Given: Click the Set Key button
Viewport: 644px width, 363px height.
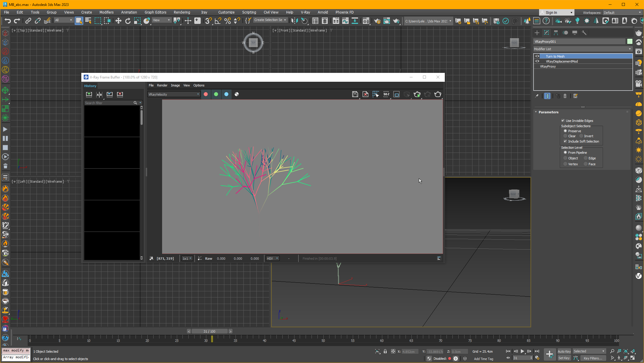Looking at the screenshot, I should (564, 358).
